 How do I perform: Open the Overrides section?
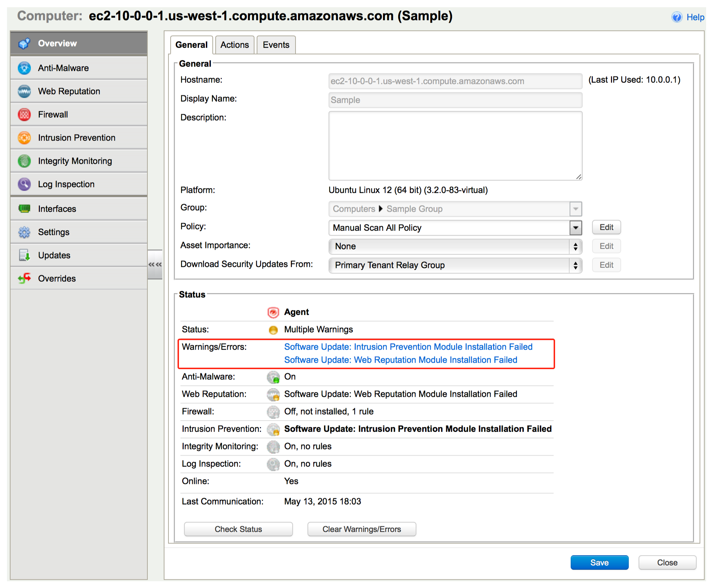pyautogui.click(x=79, y=278)
